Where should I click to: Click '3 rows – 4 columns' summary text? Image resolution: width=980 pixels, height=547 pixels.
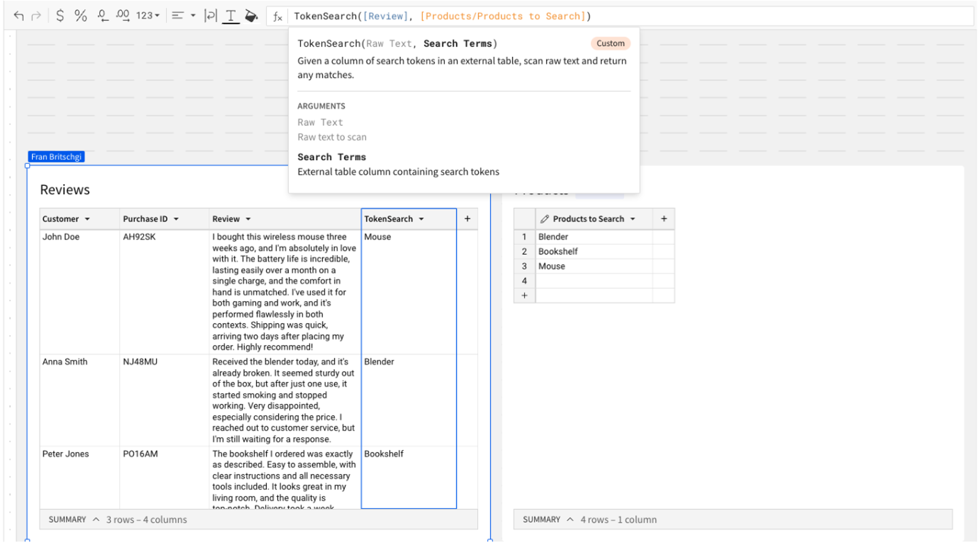pyautogui.click(x=146, y=519)
